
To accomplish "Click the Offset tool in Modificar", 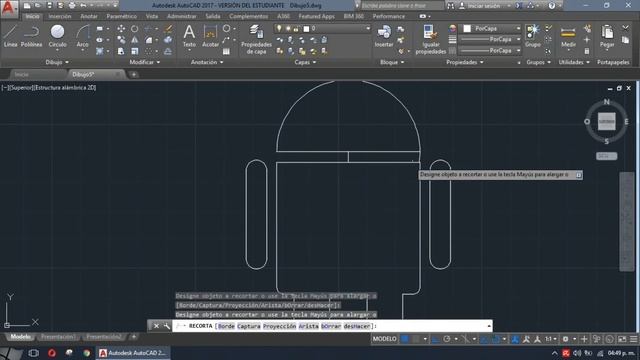I will [x=168, y=51].
